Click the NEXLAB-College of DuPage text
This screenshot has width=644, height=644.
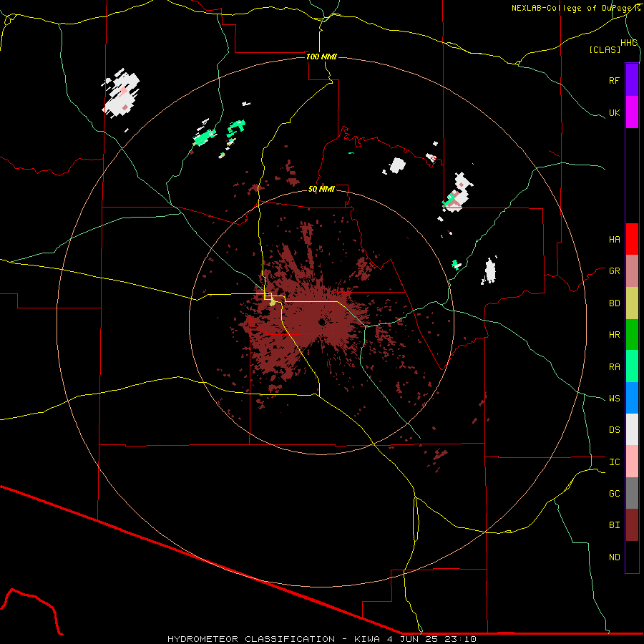570,8
